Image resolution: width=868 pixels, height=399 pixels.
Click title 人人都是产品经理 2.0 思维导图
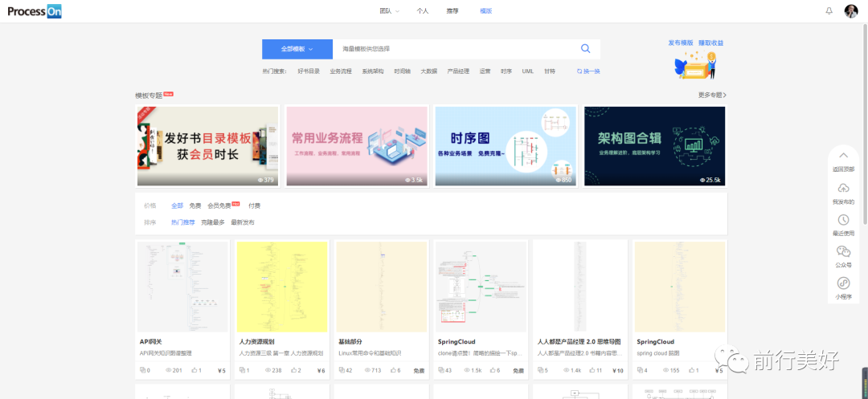coord(579,341)
